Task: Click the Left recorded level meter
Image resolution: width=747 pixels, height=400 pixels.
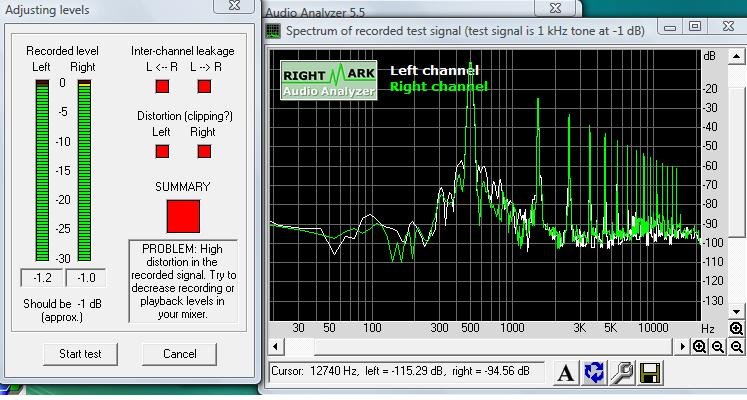Action: point(42,170)
